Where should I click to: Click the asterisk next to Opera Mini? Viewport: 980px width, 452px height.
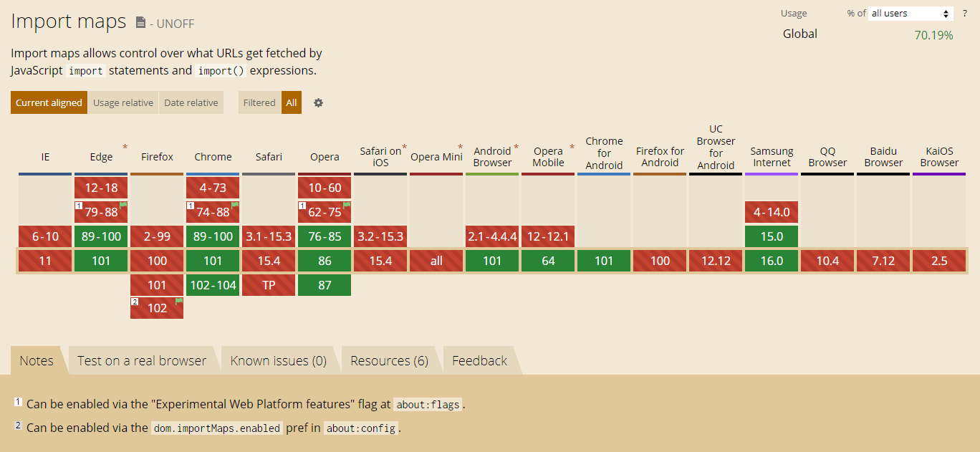[x=460, y=148]
